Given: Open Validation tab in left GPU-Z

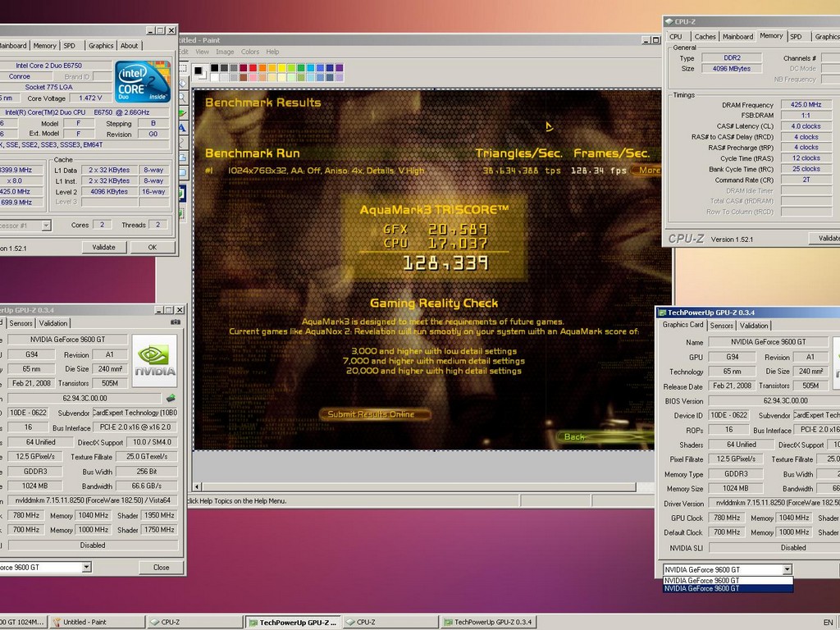Looking at the screenshot, I should pyautogui.click(x=53, y=323).
